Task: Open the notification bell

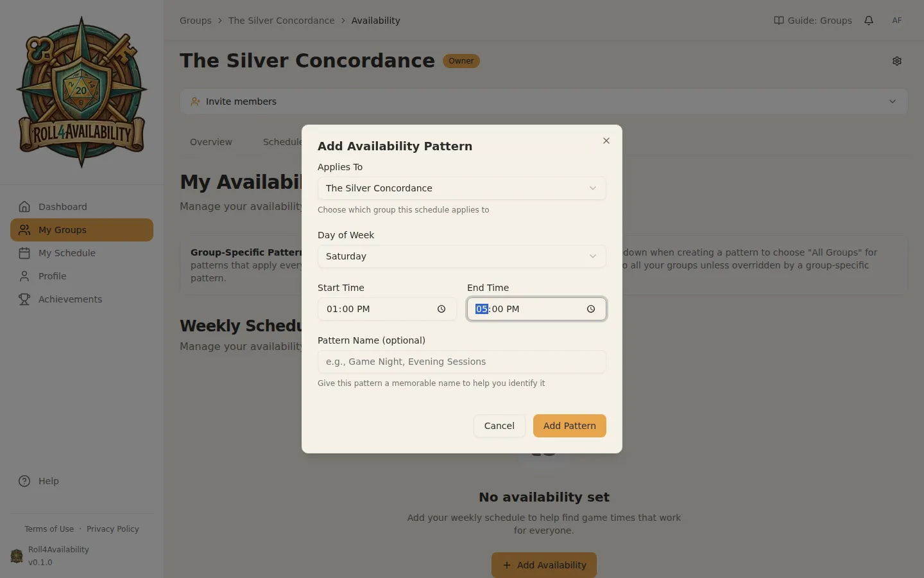Action: tap(869, 20)
